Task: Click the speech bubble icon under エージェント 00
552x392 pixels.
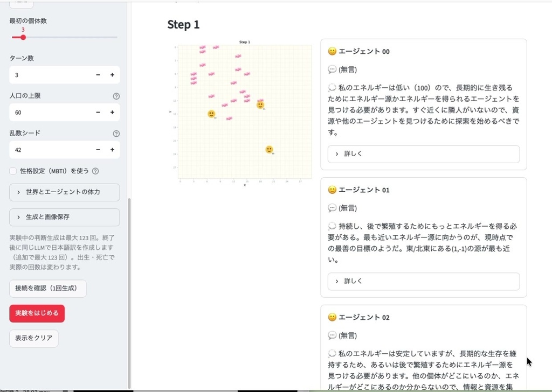Action: pos(332,69)
